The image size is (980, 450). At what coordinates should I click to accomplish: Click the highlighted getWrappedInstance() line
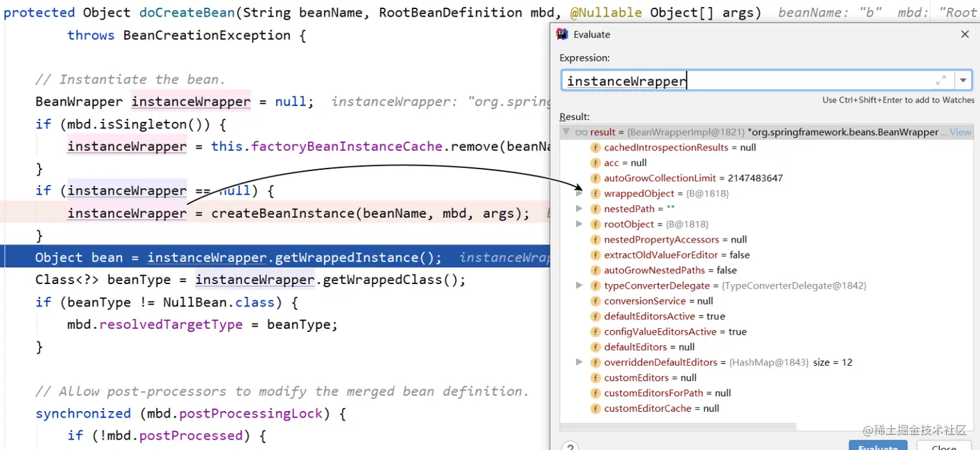[275, 257]
